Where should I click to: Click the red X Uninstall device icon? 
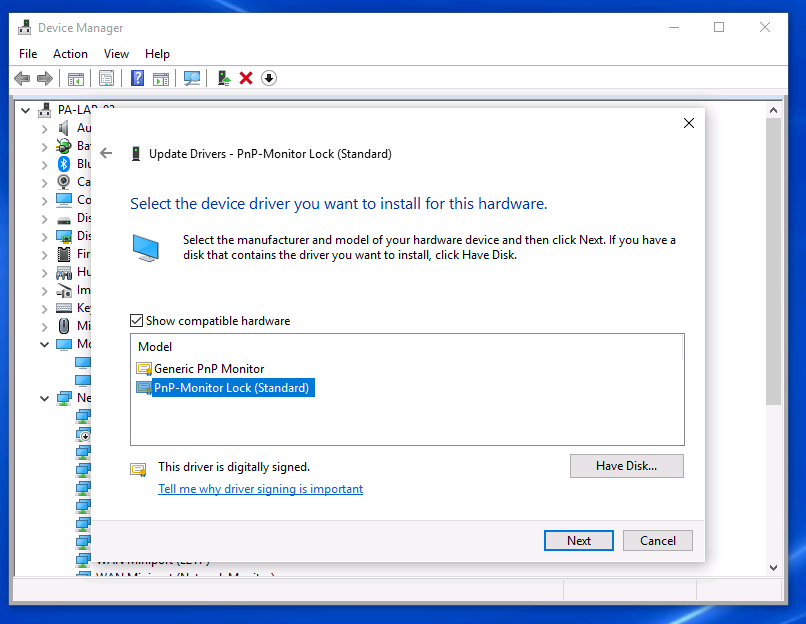246,78
